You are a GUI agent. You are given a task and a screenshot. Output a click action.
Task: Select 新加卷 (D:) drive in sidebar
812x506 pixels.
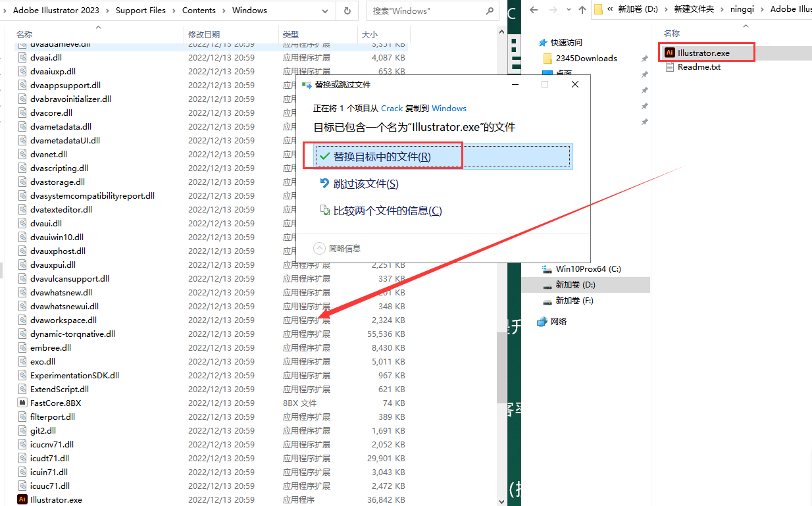(x=585, y=284)
